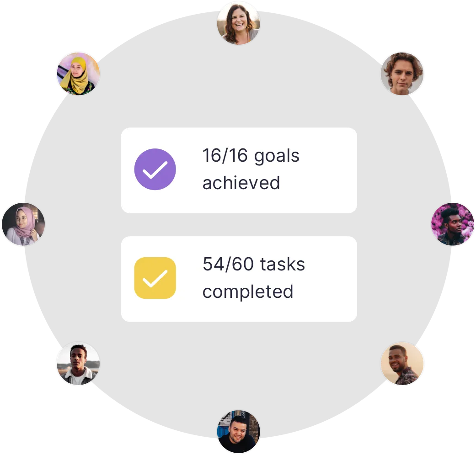
Task: Select the woman in pink hijab avatar
Action: click(23, 224)
